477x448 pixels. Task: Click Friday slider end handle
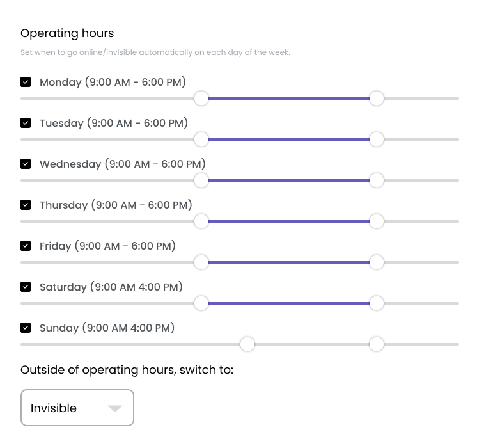click(377, 262)
